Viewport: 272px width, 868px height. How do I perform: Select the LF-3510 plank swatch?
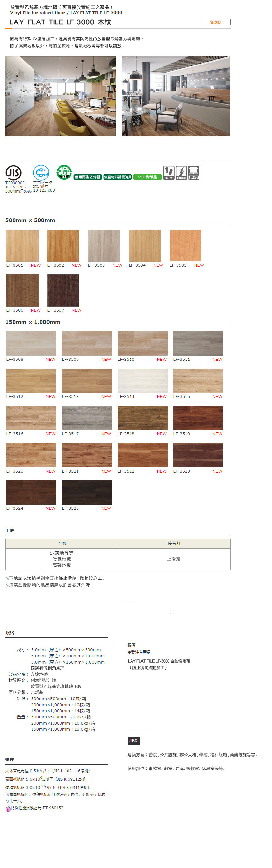tap(142, 343)
